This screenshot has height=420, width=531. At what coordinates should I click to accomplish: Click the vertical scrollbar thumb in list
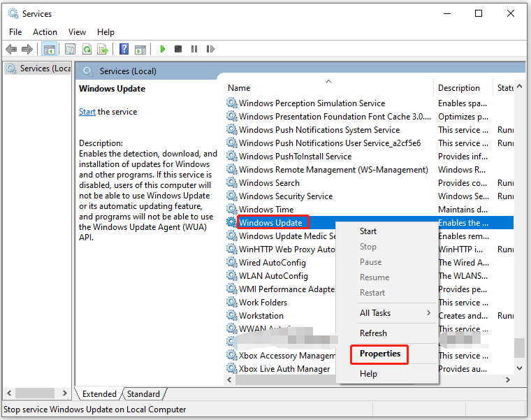pyautogui.click(x=520, y=348)
